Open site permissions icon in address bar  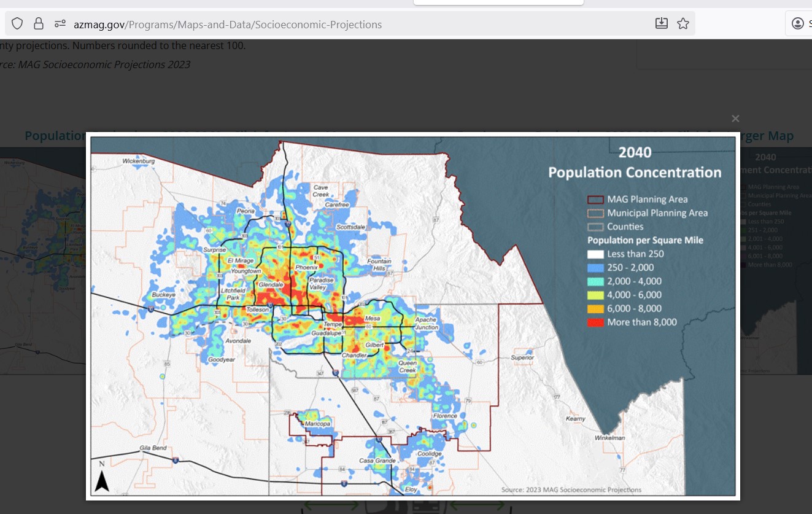pyautogui.click(x=60, y=24)
